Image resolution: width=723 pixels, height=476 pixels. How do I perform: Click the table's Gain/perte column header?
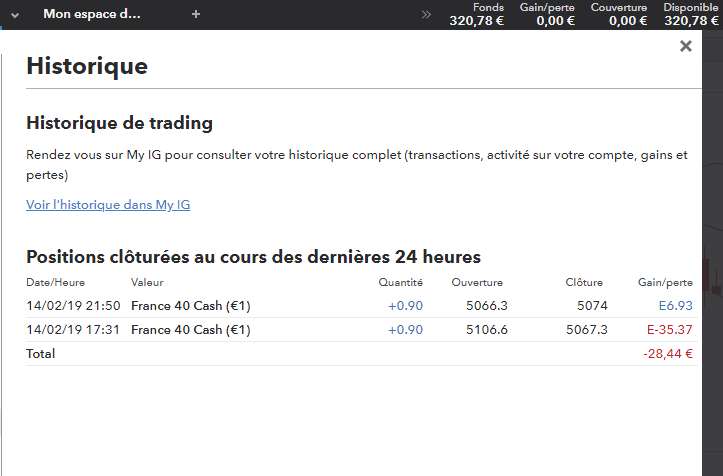click(665, 282)
